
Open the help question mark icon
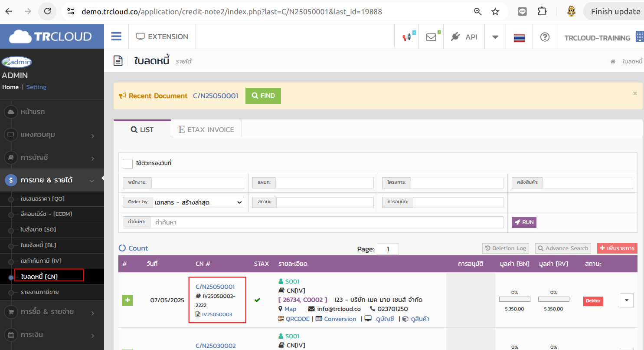[x=545, y=37]
